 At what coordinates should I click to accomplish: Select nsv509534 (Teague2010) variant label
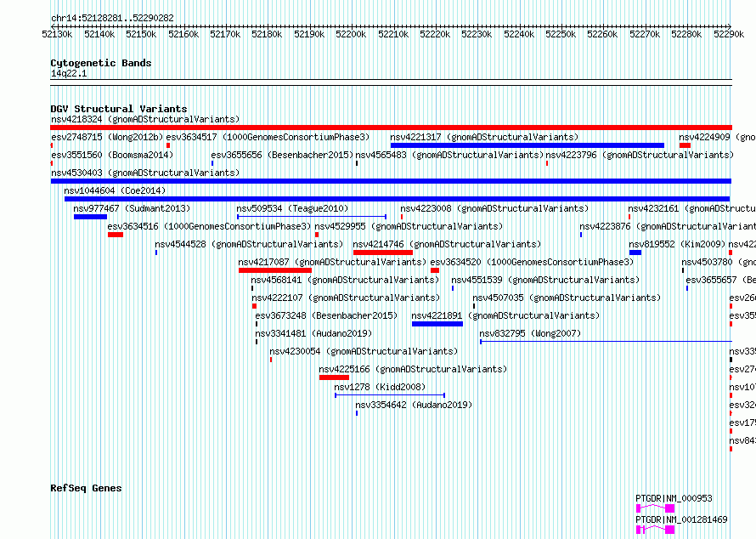point(292,208)
